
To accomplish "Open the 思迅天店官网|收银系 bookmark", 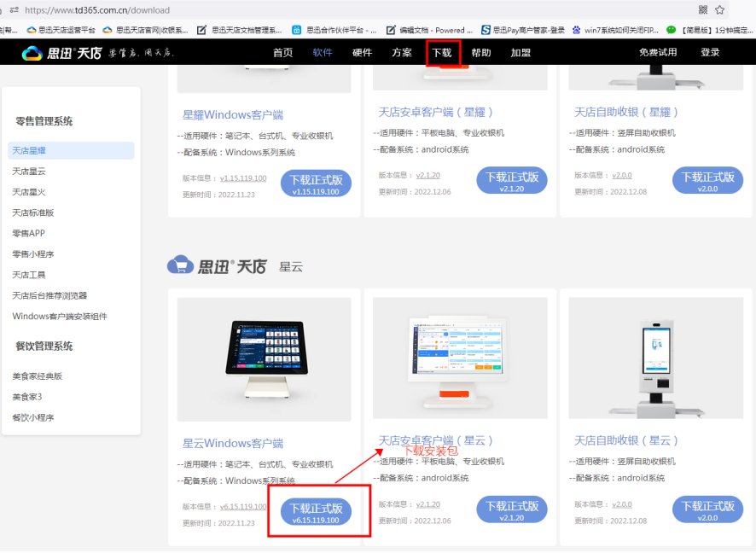I will (145, 30).
